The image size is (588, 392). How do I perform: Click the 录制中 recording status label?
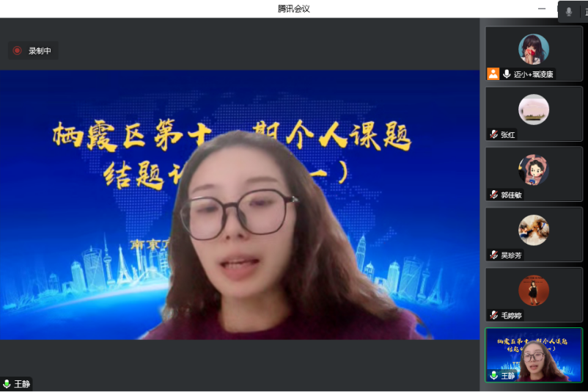pos(40,51)
